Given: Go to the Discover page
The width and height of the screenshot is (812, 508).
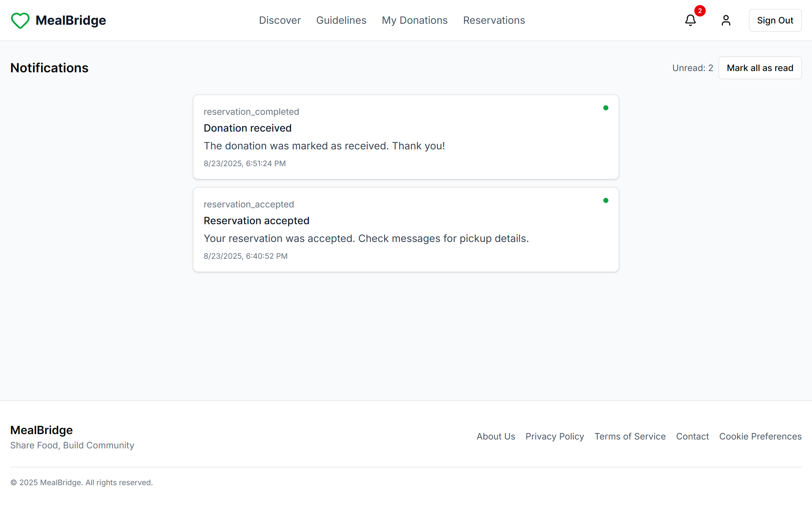Looking at the screenshot, I should pos(280,21).
